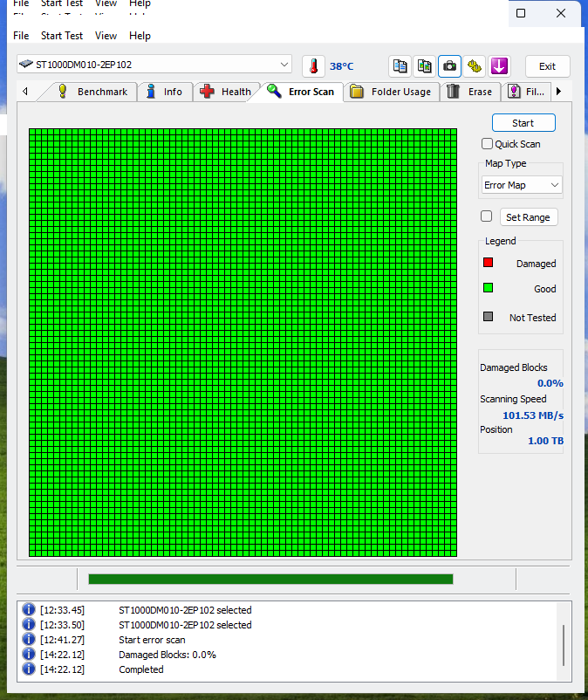588x700 pixels.
Task: Click the thermometer temperature icon
Action: 313,66
